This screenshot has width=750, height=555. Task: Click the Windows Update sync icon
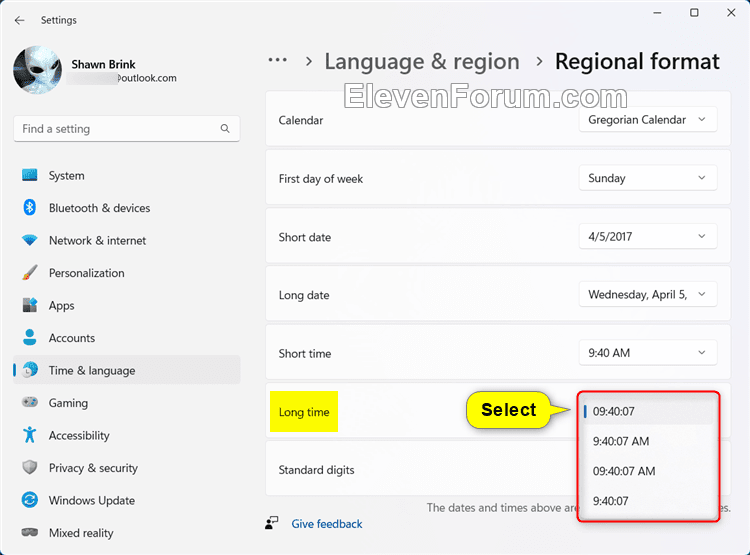pos(30,500)
